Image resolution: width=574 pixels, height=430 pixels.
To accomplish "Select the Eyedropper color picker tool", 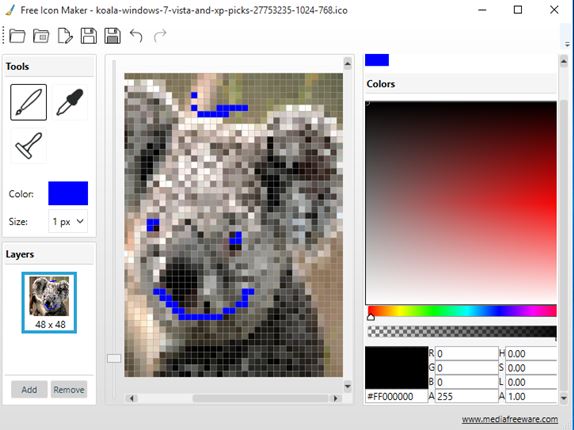I will (x=70, y=102).
